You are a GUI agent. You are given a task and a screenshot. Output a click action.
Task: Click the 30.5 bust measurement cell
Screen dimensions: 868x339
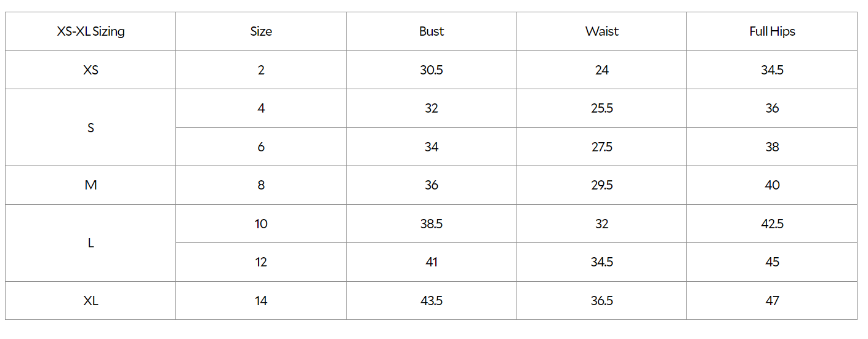click(431, 70)
